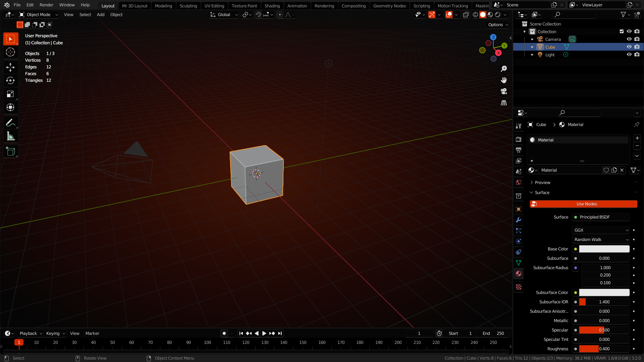Hide the Light object in the viewport
This screenshot has height=362, width=644.
click(629, 54)
